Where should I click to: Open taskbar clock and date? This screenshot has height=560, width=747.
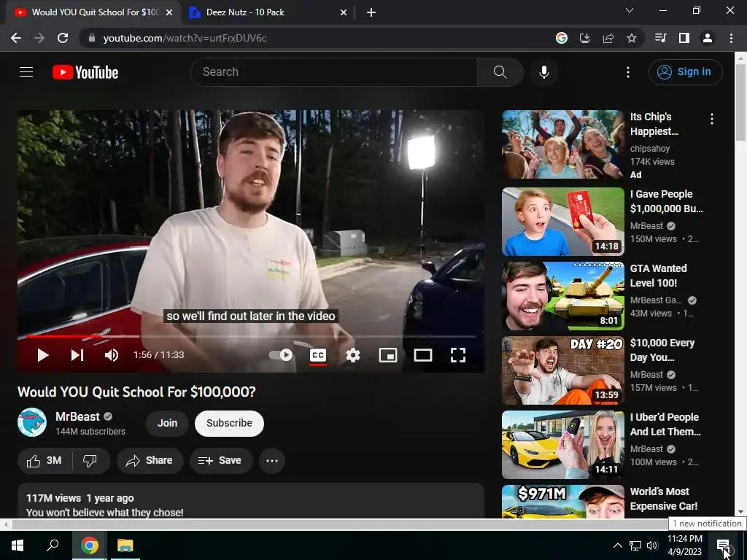[684, 545]
